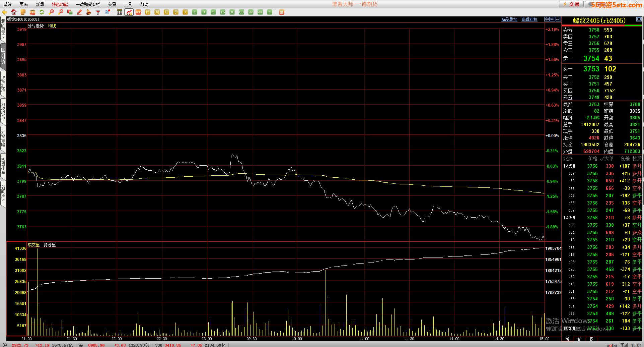The height and width of the screenshot is (347, 644).
Task: Switch to the 价 tab
Action: pyautogui.click(x=579, y=339)
